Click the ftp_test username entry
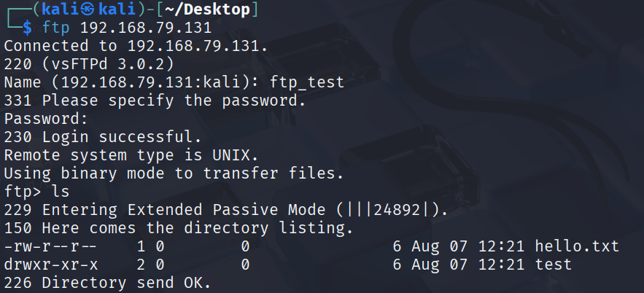Screen dimensions: 644x293 pos(306,82)
